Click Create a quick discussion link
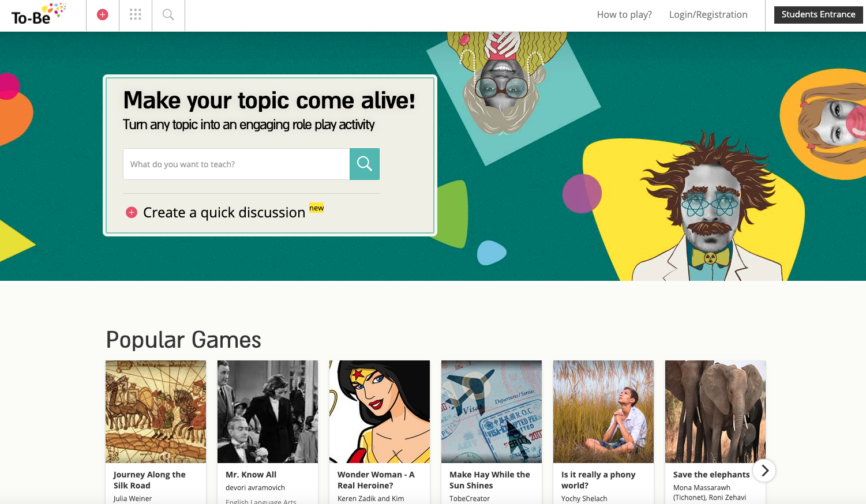Viewport: 866px width, 504px height. click(224, 212)
